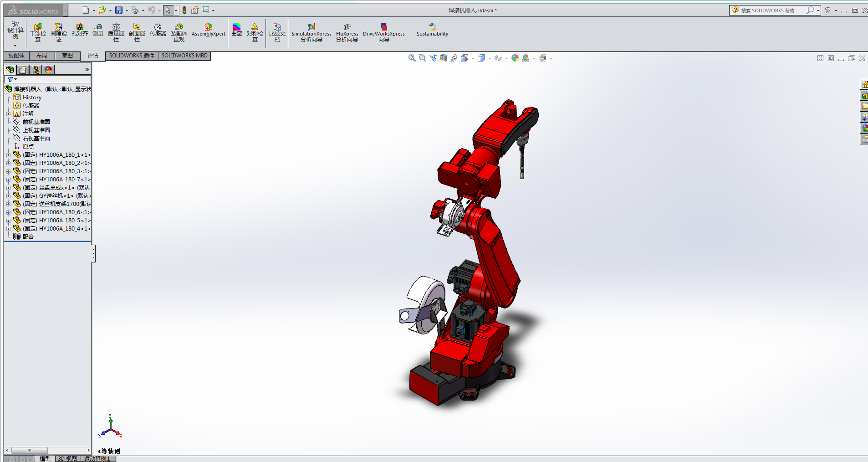Viewport: 868px width, 462px height.
Task: Expand the HY1006A_180_4 component node
Action: [8, 229]
